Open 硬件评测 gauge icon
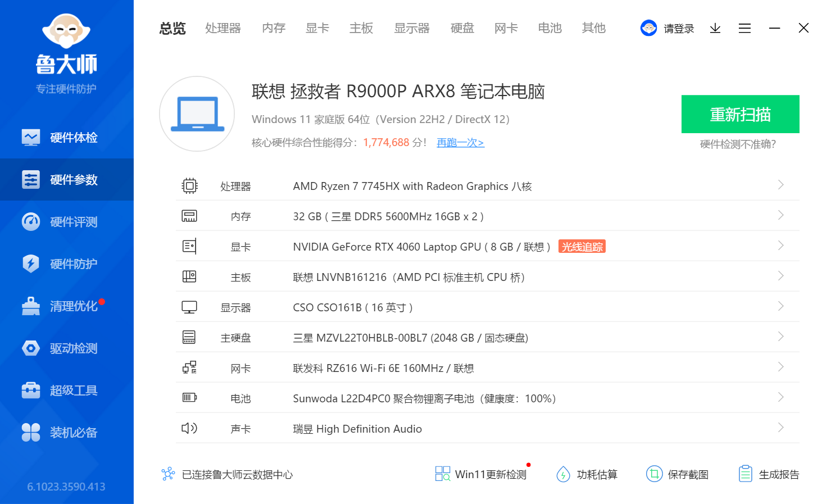 (31, 222)
